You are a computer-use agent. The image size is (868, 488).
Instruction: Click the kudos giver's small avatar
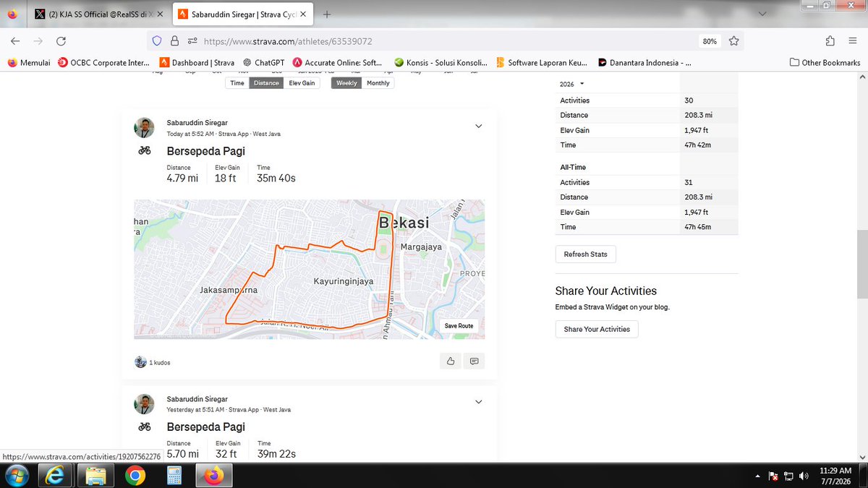(x=140, y=361)
